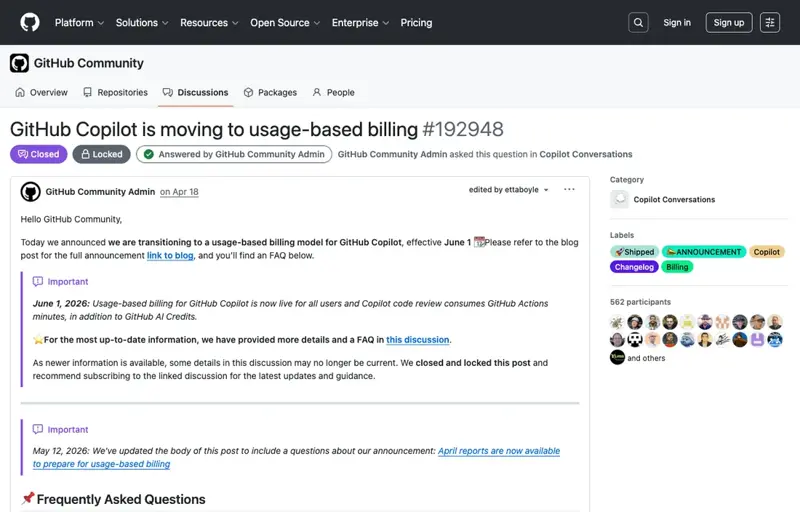Open the 'edited by ettaboyle' history dropdown
Viewport: 800px width, 512px height.
509,190
